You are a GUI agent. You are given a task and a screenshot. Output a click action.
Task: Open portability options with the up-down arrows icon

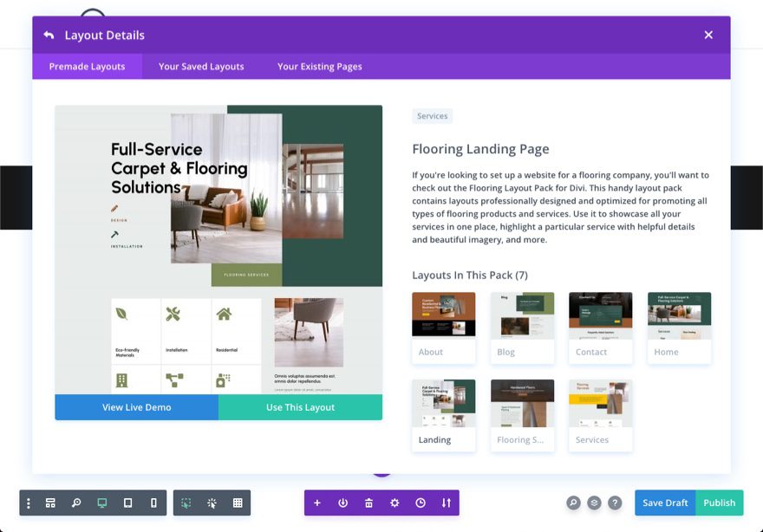(446, 503)
